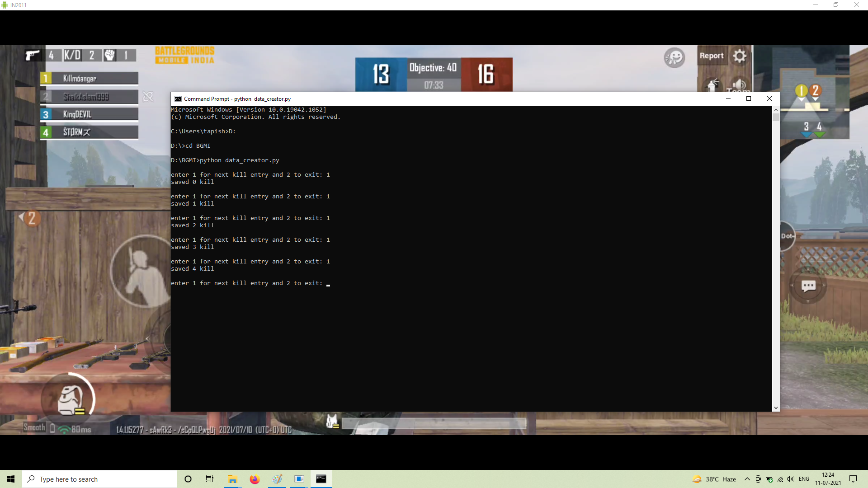Click the Command Prompt title bar icon
Viewport: 868px width, 488px height.
click(178, 99)
